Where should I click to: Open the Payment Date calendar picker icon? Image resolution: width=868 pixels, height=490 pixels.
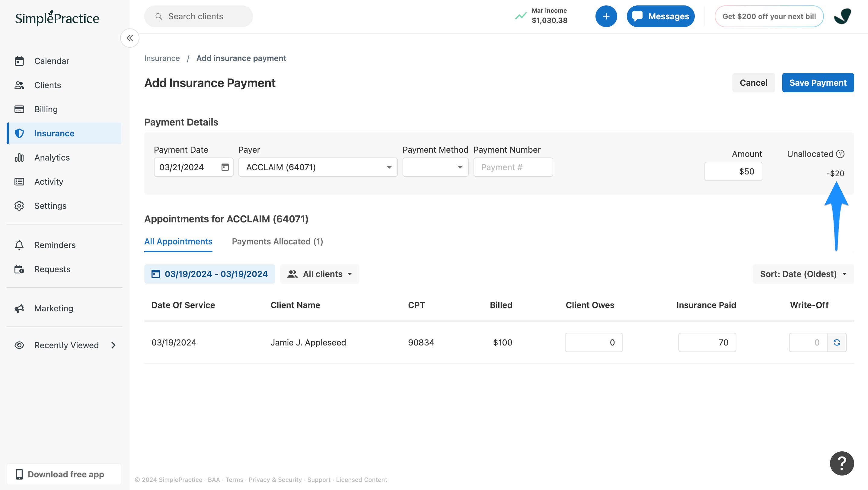point(225,167)
